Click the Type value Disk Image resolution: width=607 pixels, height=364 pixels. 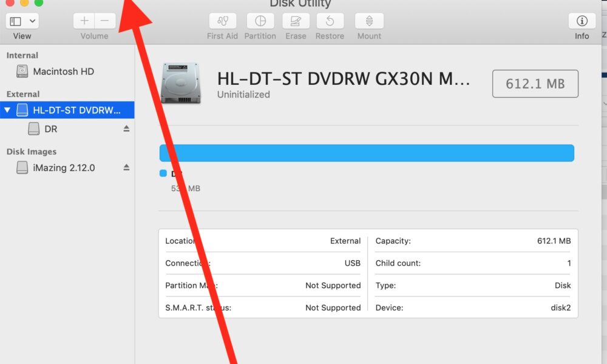tap(563, 286)
